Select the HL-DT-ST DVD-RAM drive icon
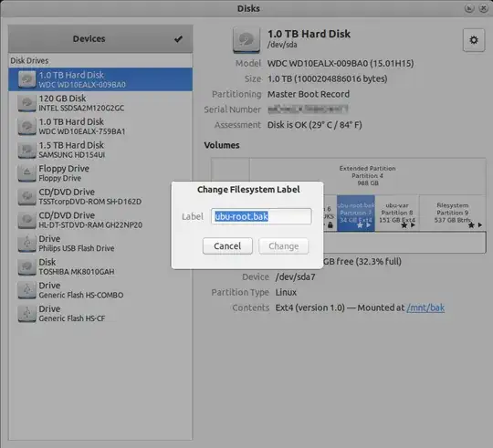The width and height of the screenshot is (493, 448). coord(27,220)
